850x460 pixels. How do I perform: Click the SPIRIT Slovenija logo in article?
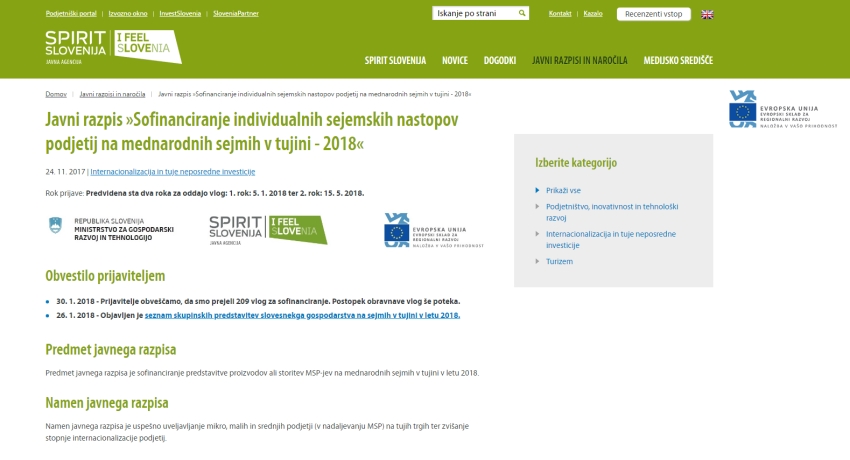click(268, 230)
